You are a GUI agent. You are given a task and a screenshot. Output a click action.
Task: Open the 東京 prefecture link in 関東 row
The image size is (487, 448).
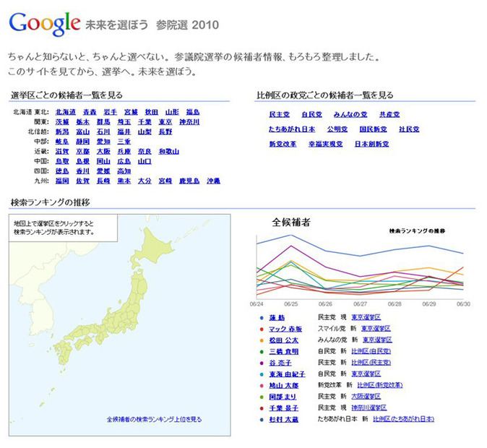coord(165,122)
